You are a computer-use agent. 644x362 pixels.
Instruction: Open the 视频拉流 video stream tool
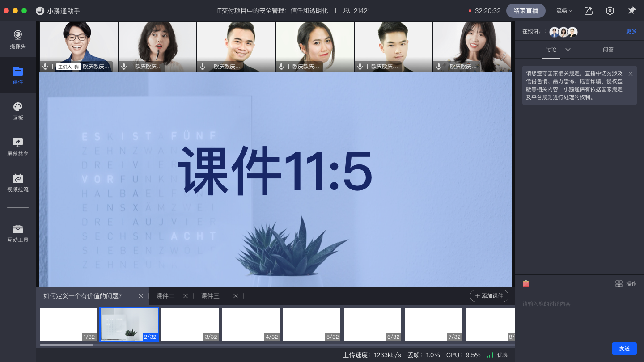(18, 182)
